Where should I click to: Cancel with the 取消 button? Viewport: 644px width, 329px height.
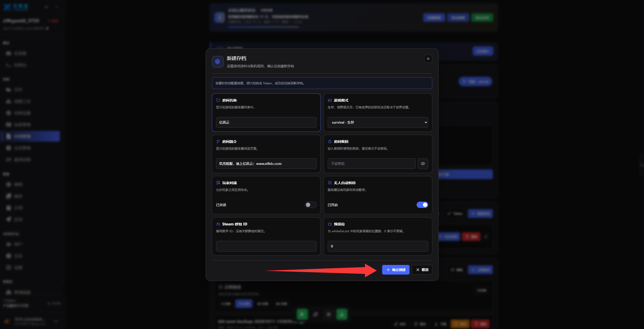point(422,270)
